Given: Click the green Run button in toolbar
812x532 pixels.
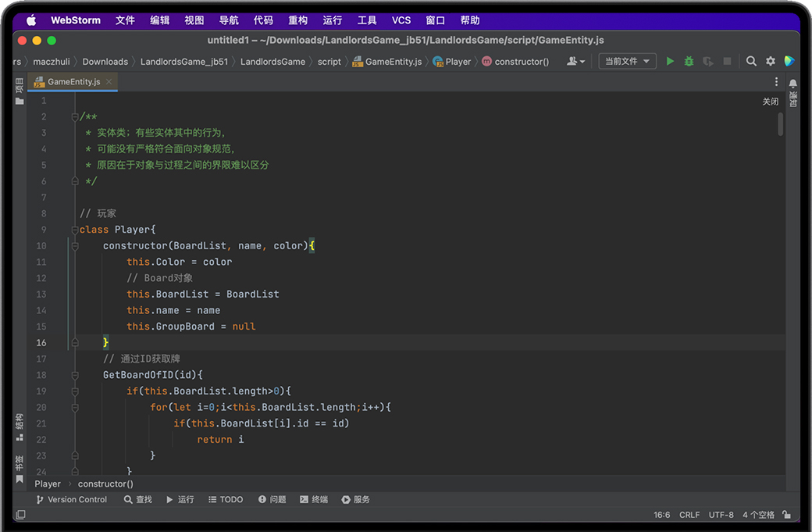Looking at the screenshot, I should click(670, 61).
